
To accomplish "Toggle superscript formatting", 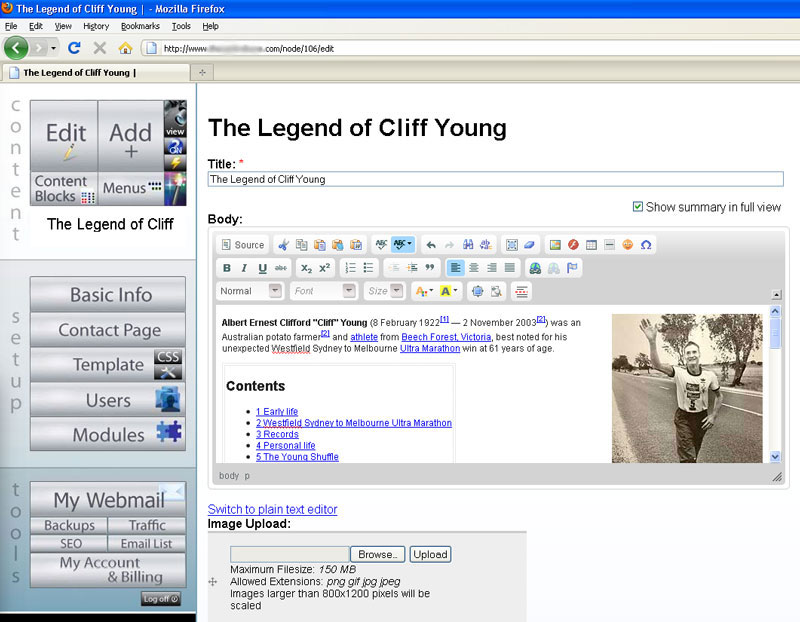I will [324, 268].
